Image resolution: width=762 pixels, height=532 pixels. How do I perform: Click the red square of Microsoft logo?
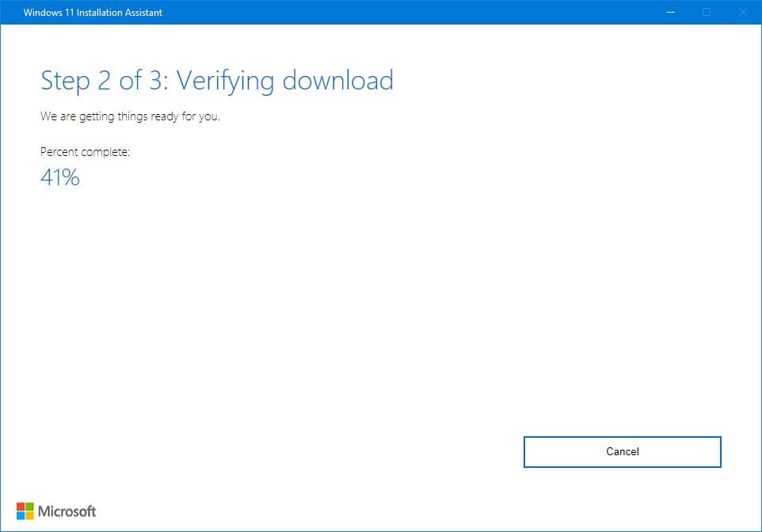21,506
